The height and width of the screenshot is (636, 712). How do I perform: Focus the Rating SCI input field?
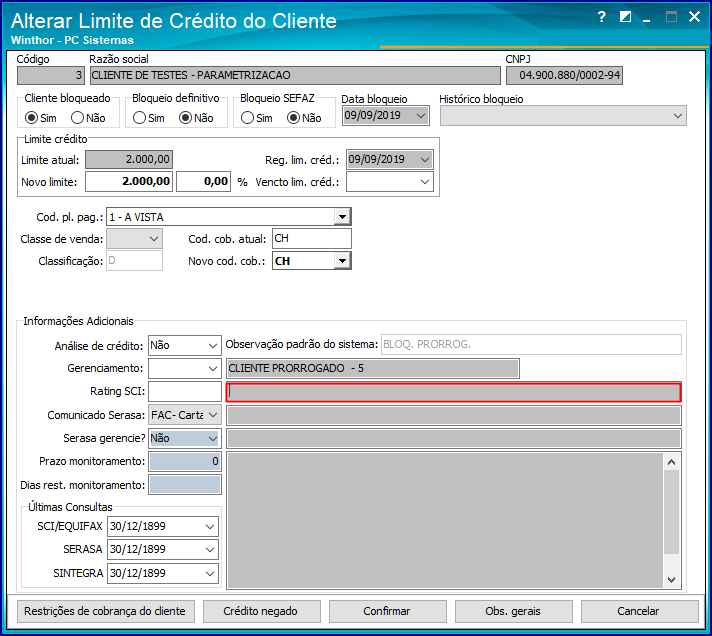(184, 391)
